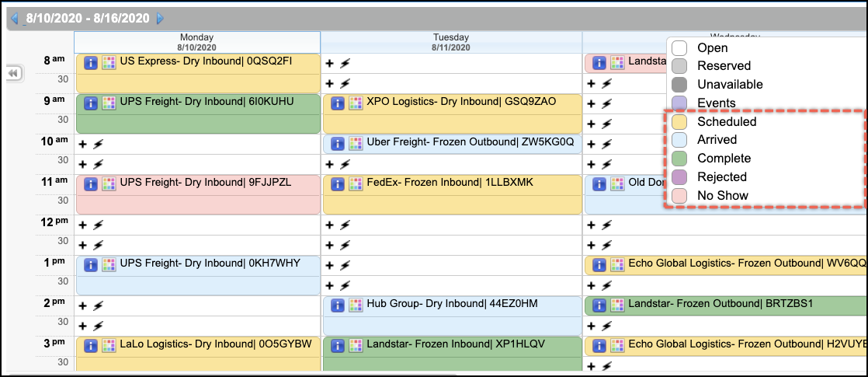This screenshot has width=868, height=377.
Task: Click color grid icon for UPS Freight 6I0KUHU
Action: click(x=109, y=103)
